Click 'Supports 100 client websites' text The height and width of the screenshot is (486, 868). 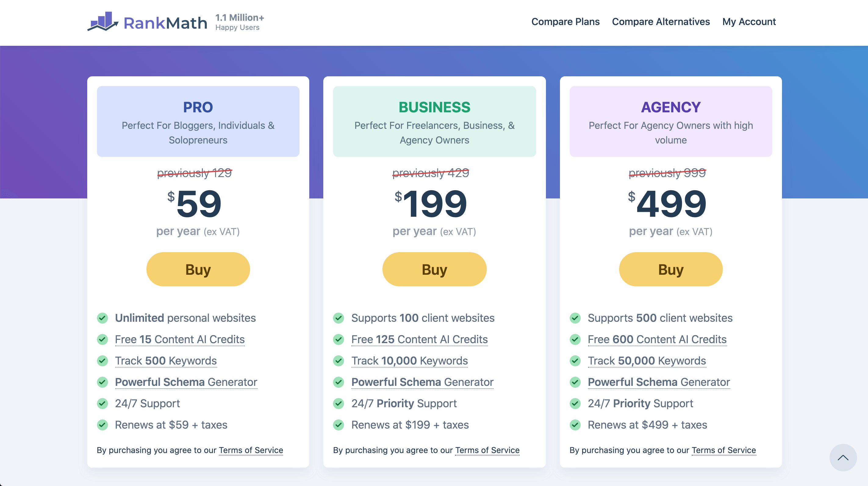(x=423, y=318)
